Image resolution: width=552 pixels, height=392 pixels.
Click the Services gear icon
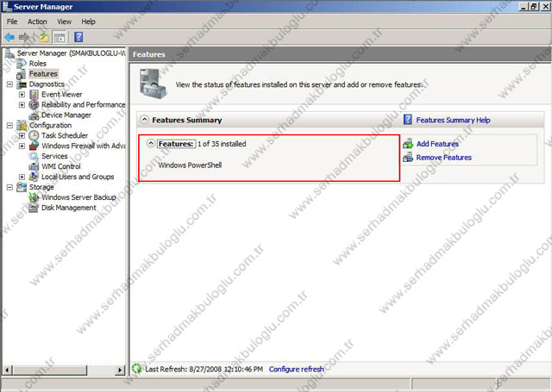(34, 156)
